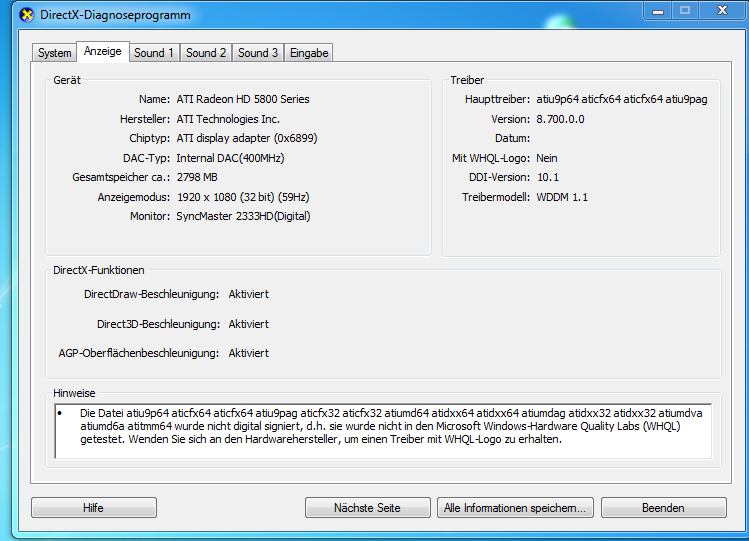Click chip type ATI display adapter (0x6899)

(x=247, y=138)
